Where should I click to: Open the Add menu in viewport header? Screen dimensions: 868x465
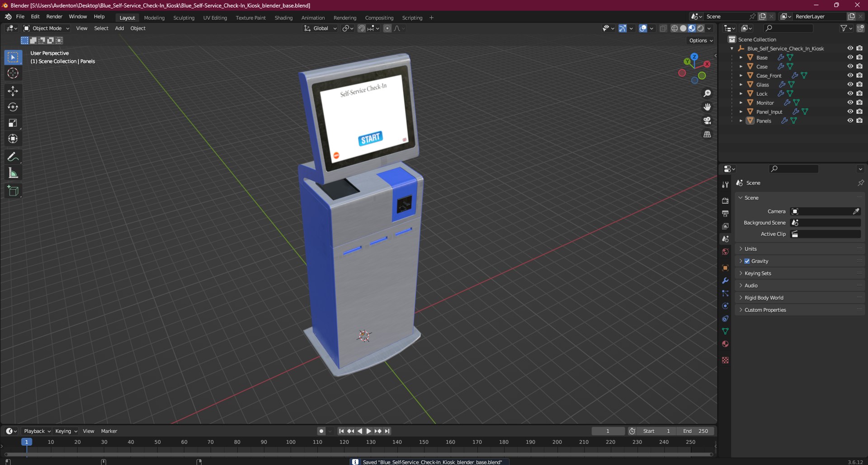click(x=119, y=28)
